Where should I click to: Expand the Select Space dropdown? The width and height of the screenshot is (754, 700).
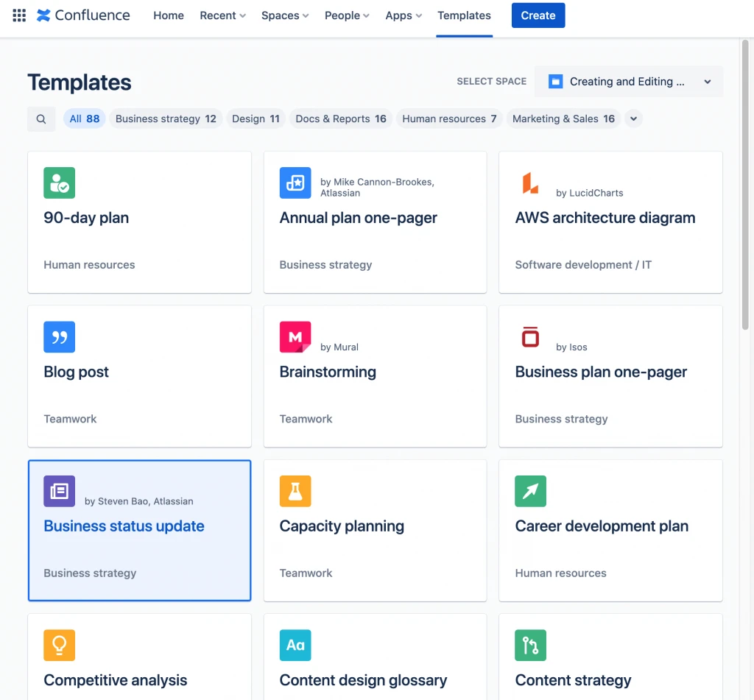(x=629, y=82)
